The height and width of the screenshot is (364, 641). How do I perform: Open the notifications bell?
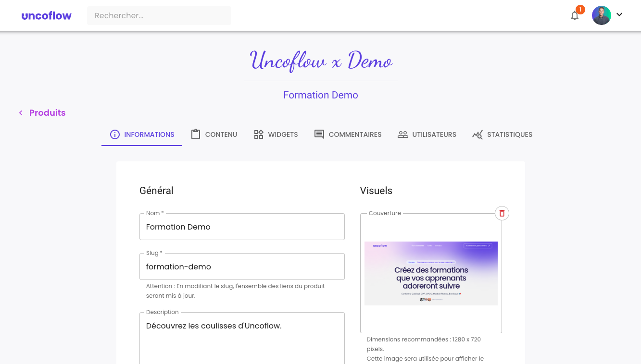click(575, 16)
